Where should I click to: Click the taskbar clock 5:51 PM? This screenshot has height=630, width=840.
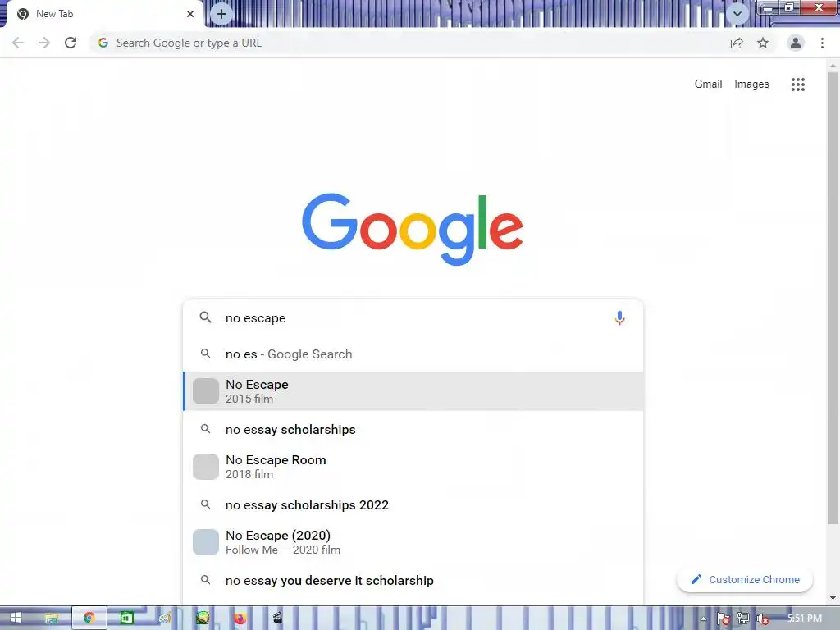pyautogui.click(x=805, y=619)
